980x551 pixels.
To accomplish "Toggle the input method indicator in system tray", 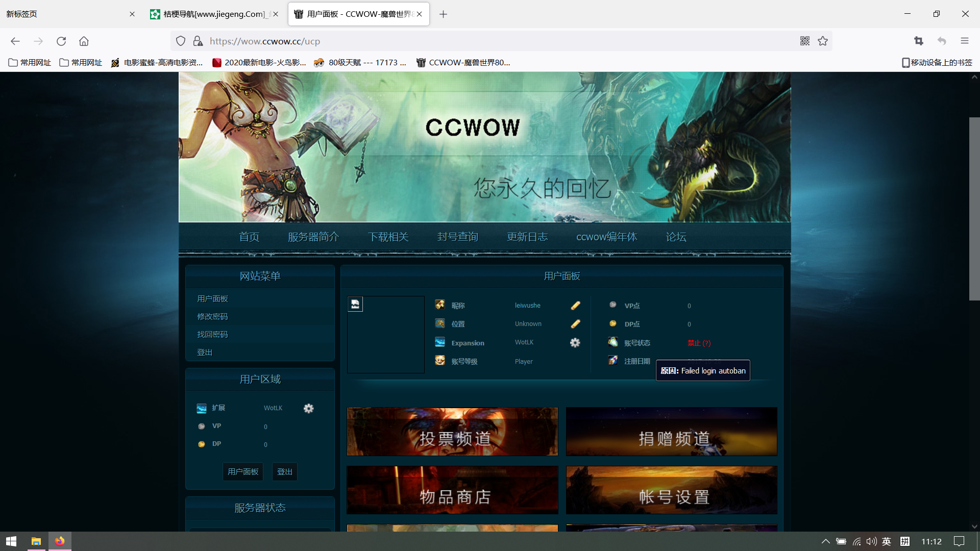I will tap(887, 542).
